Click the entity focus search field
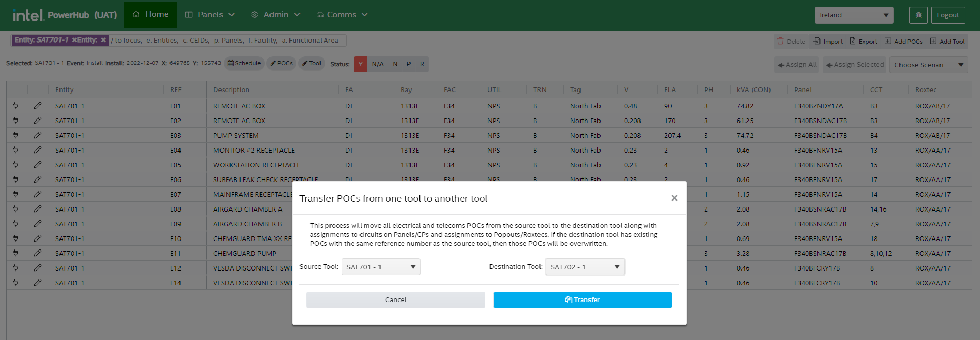This screenshot has width=980, height=340. (x=227, y=41)
